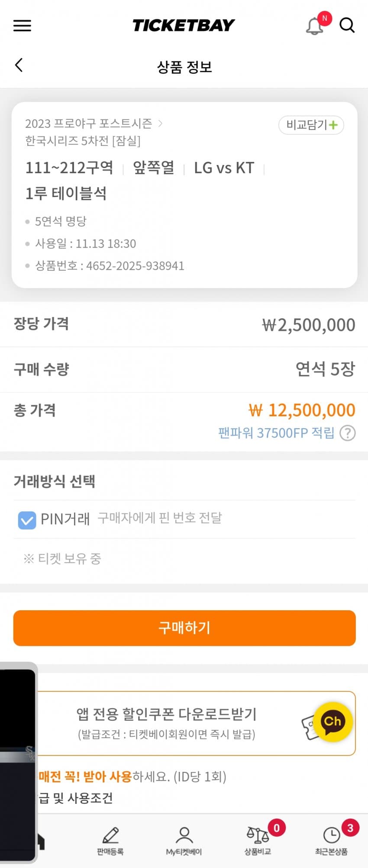Open fan power help question icon
This screenshot has width=368, height=868.
pos(348,433)
